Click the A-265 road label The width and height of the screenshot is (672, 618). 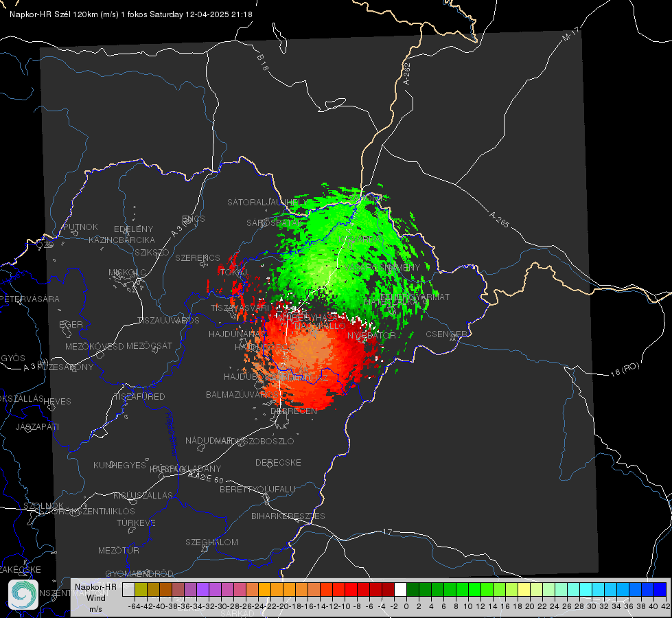pos(499,219)
